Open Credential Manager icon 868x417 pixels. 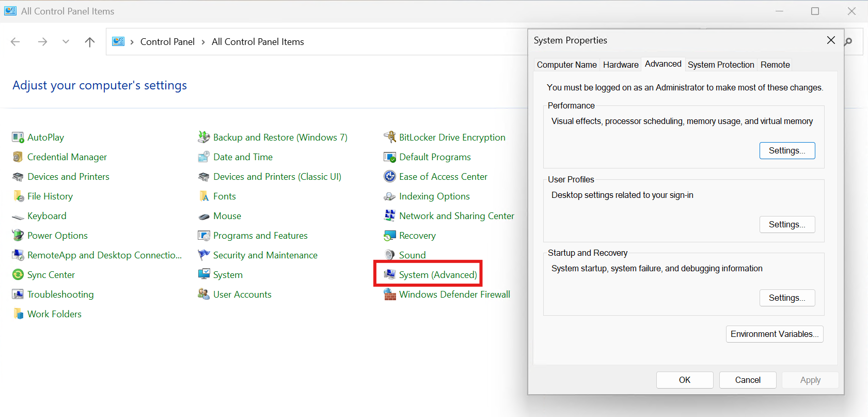click(x=18, y=157)
